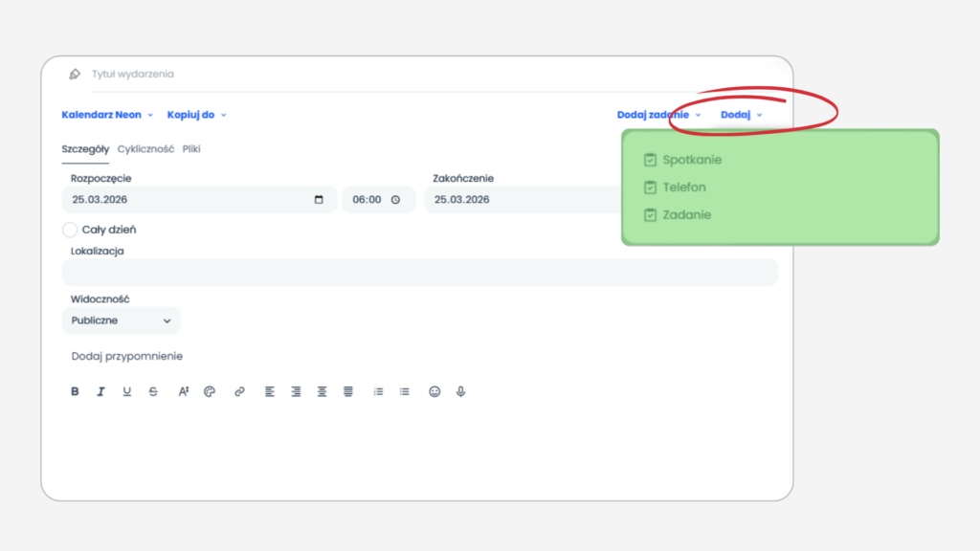Enable the Cały dzień option
Image resolution: width=980 pixels, height=551 pixels.
tap(70, 230)
